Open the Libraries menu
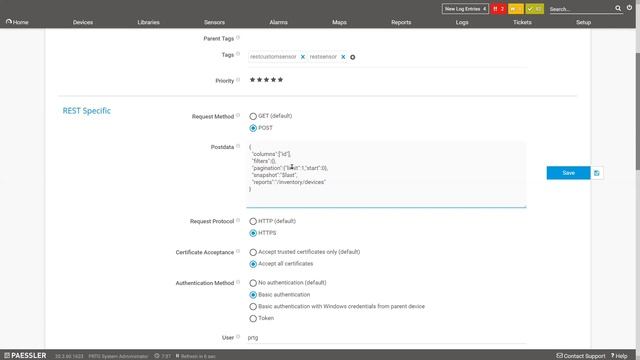Viewport: 640px width, 360px height. pyautogui.click(x=149, y=22)
